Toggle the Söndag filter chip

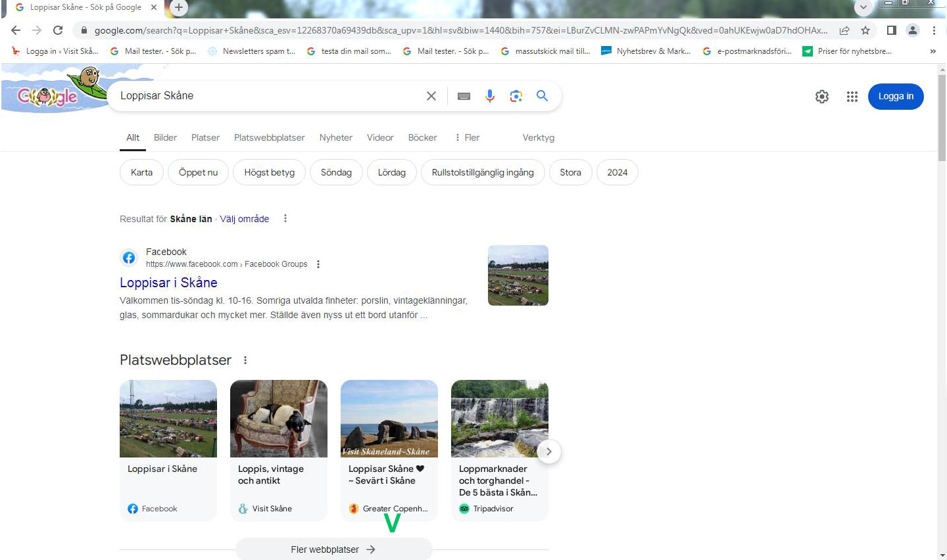(336, 172)
